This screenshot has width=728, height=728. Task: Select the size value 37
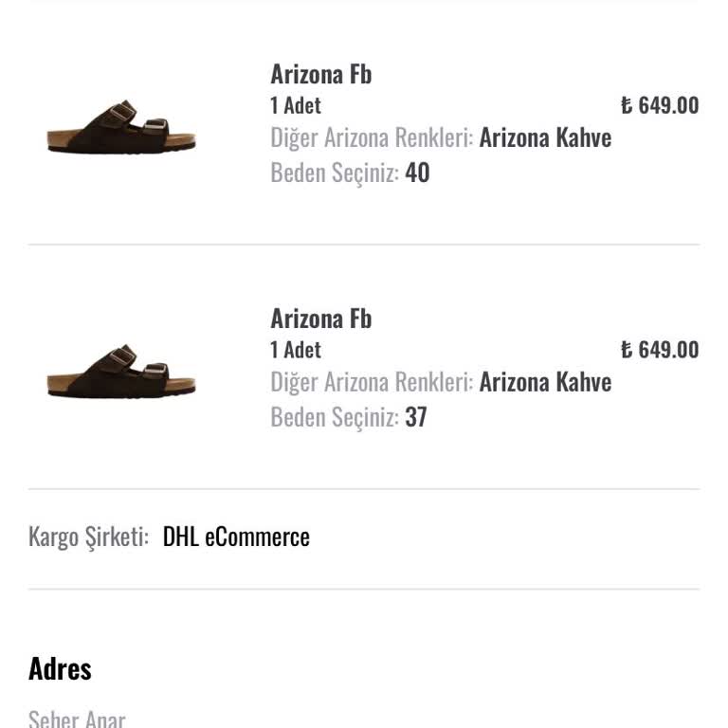(x=416, y=418)
